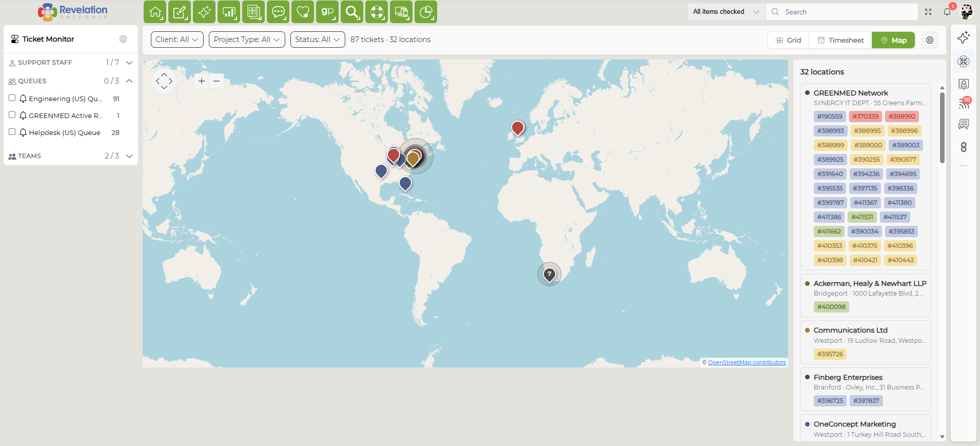This screenshot has height=446, width=980.
Task: Open the Home toolbar icon
Action: pyautogui.click(x=155, y=12)
